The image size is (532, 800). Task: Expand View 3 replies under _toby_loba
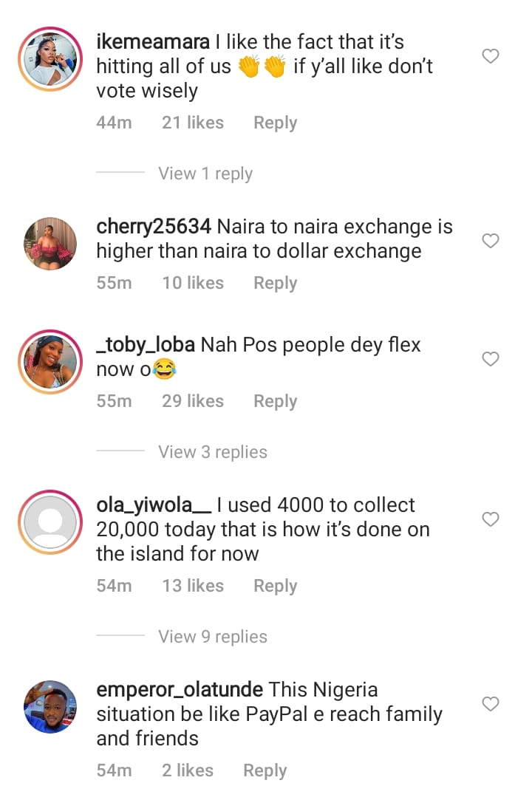click(x=212, y=452)
